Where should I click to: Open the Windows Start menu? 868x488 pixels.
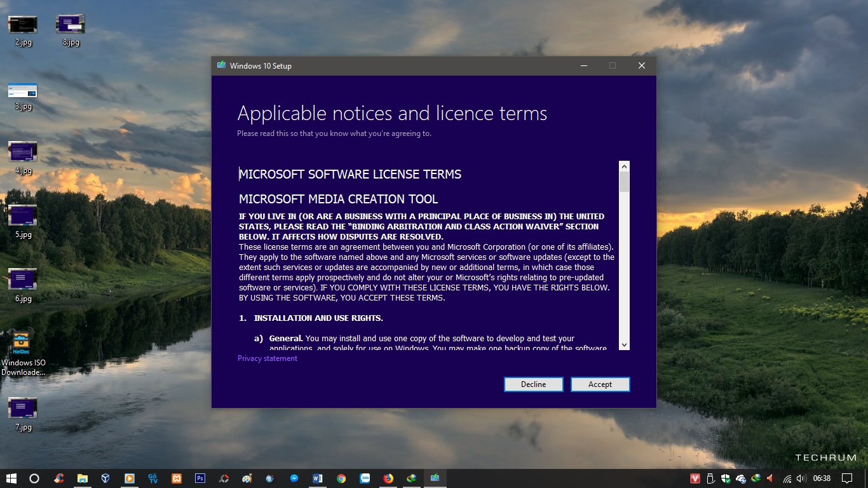coord(11,478)
